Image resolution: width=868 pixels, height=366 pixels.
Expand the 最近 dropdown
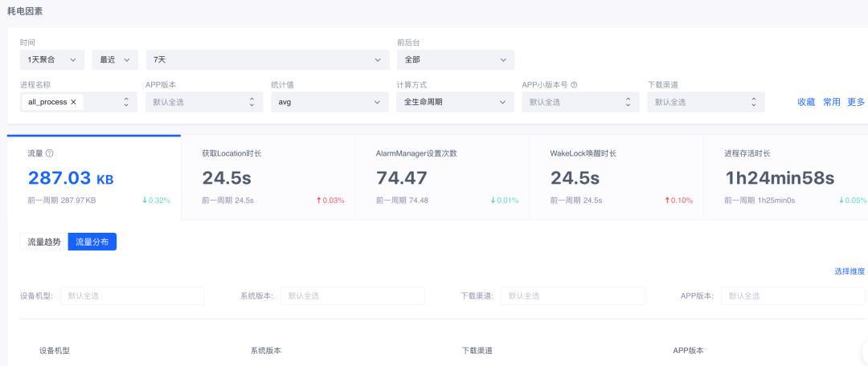coord(114,60)
